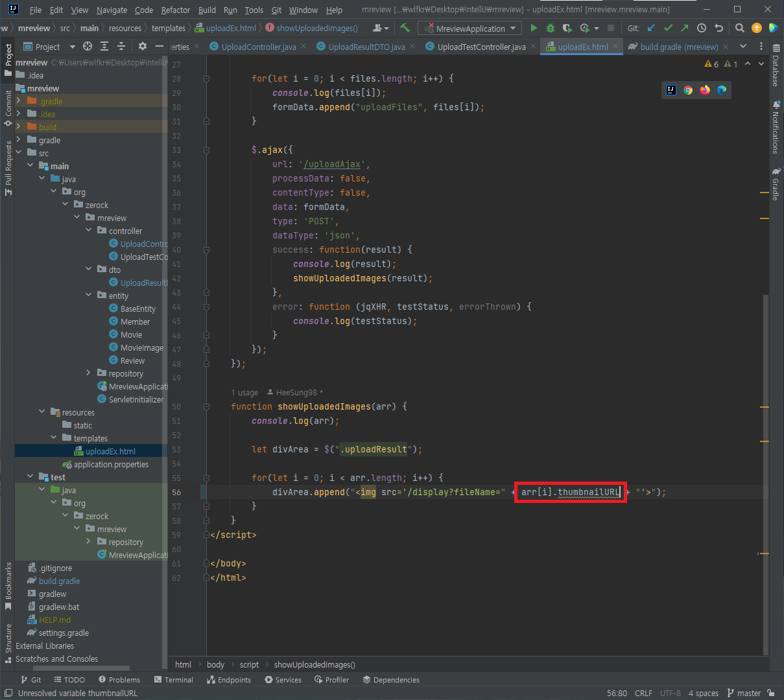Select showUploadedImages() in bottom breadcrumb
This screenshot has height=700, width=784.
pyautogui.click(x=315, y=664)
